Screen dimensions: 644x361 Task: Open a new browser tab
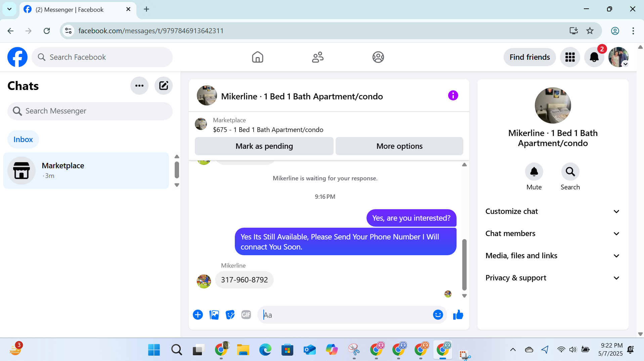coord(146,9)
